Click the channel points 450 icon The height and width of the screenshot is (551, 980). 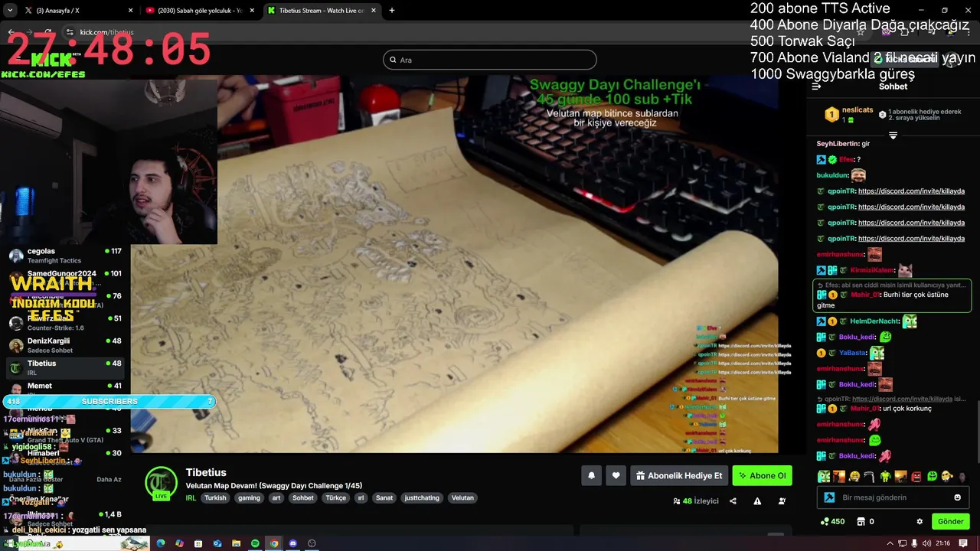point(824,521)
